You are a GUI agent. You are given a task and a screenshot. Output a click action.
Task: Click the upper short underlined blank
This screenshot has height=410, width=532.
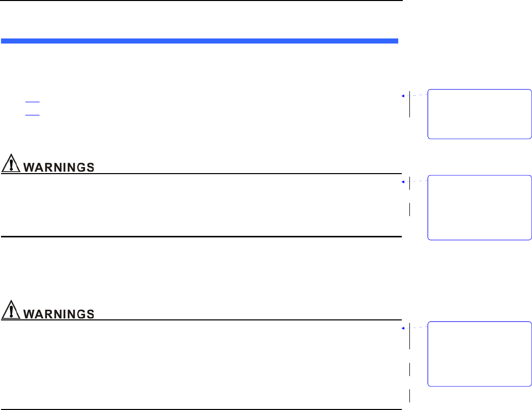(32, 102)
